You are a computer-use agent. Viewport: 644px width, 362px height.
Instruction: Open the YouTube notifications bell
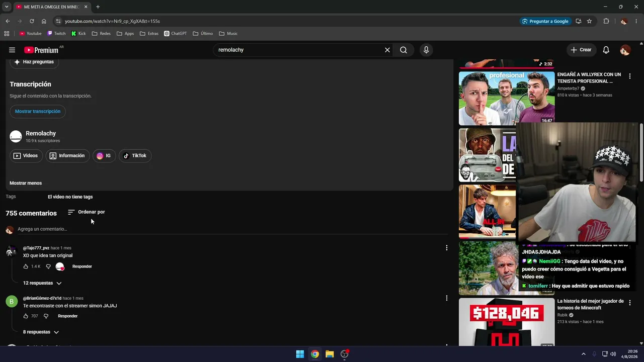[x=606, y=50]
